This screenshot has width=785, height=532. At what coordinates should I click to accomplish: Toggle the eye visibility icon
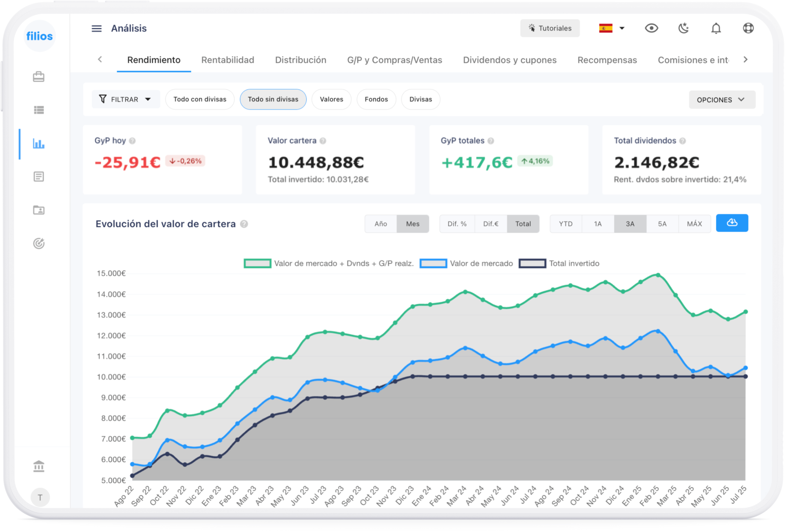click(652, 28)
